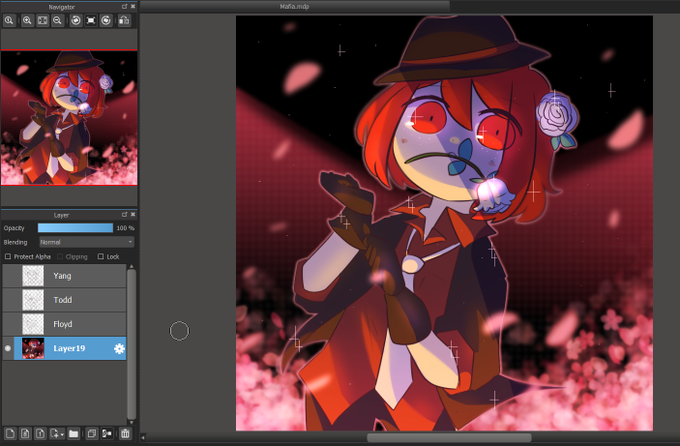Viewport: 680px width, 446px height.
Task: Click the layer list scroll up arrow
Action: click(131, 266)
